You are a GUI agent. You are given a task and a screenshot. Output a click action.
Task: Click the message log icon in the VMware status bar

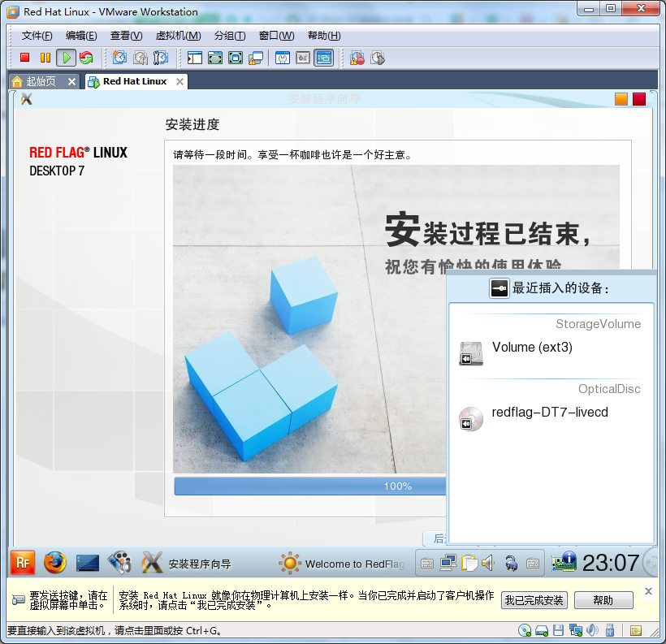click(x=636, y=631)
